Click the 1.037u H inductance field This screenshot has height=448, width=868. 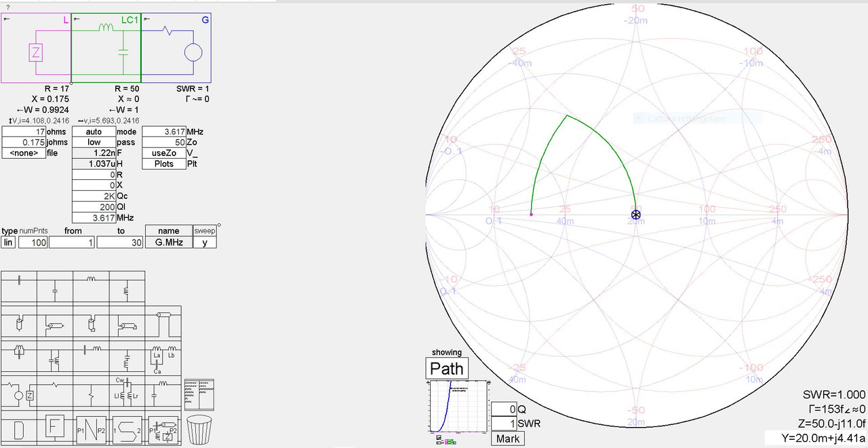coord(94,164)
